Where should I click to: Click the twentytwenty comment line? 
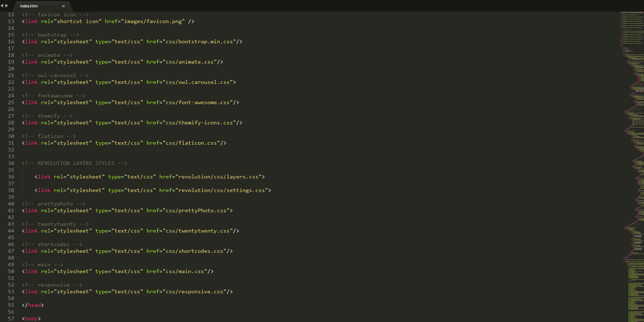(x=56, y=224)
